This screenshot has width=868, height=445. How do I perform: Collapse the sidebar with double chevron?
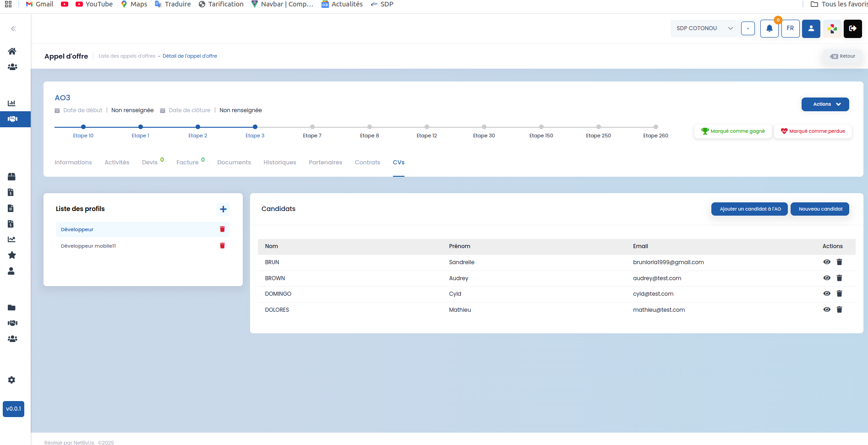[x=13, y=28]
